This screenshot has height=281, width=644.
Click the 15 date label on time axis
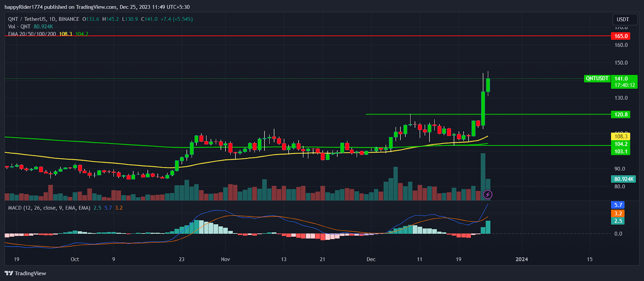point(589,259)
